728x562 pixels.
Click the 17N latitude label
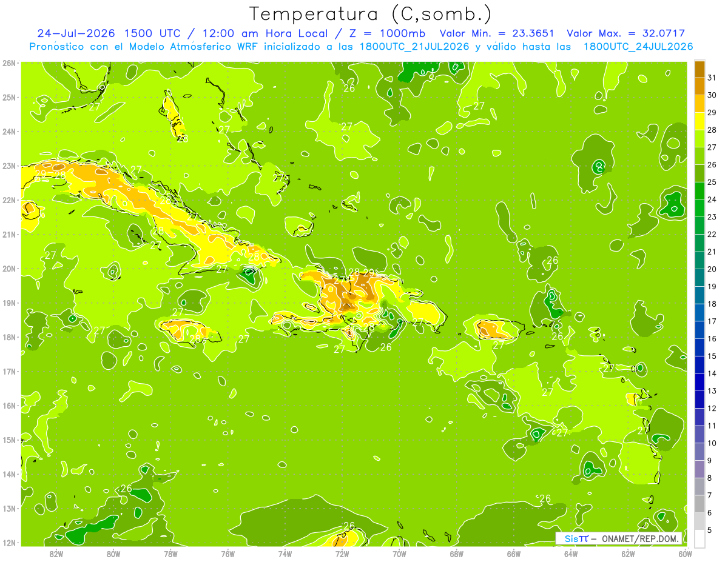coord(8,371)
